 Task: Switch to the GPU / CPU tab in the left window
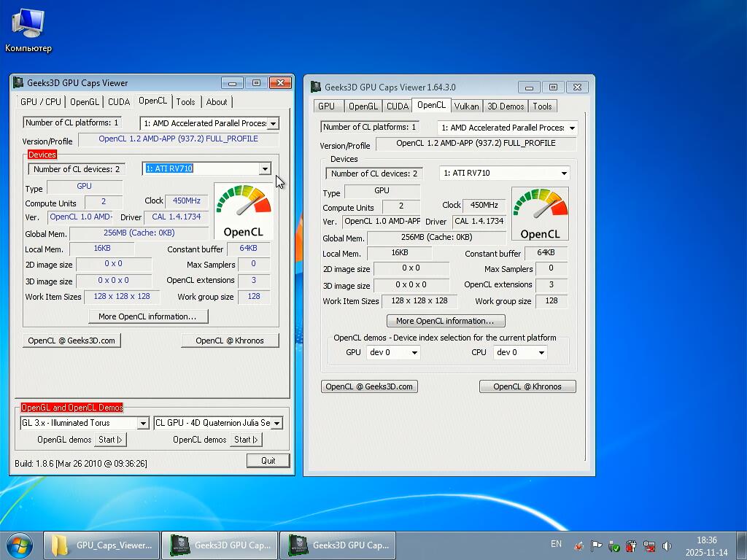[x=41, y=102]
